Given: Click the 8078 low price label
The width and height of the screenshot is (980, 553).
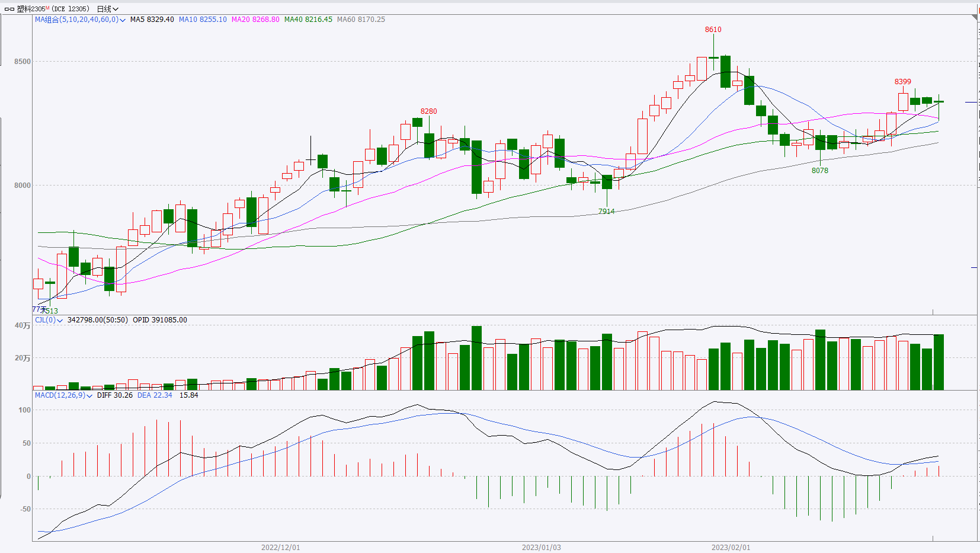Looking at the screenshot, I should (819, 171).
